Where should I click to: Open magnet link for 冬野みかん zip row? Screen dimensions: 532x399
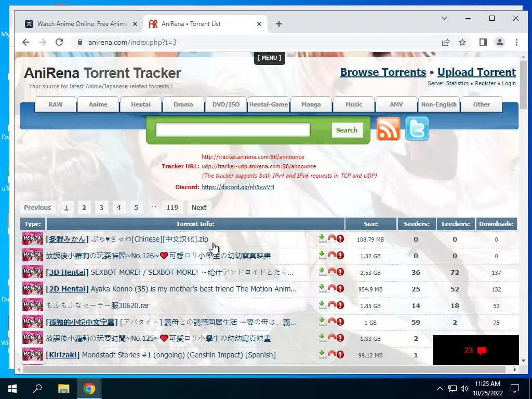[332, 238]
